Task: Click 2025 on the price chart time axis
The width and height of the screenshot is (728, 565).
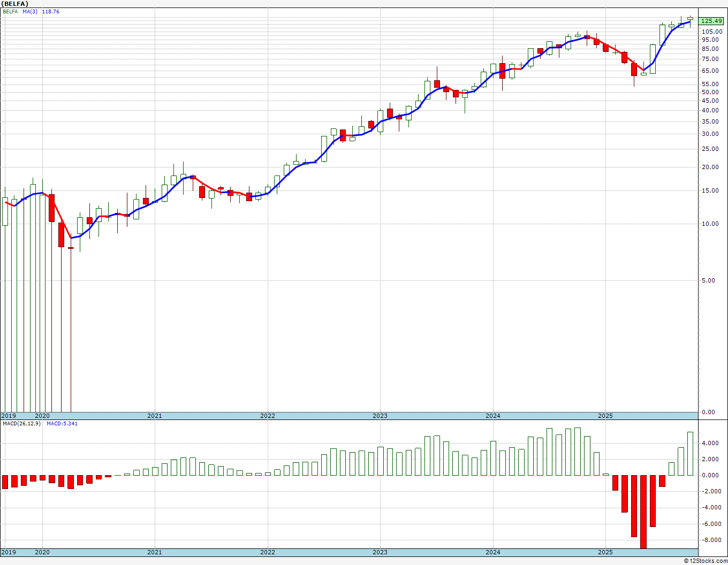Action: (x=605, y=416)
